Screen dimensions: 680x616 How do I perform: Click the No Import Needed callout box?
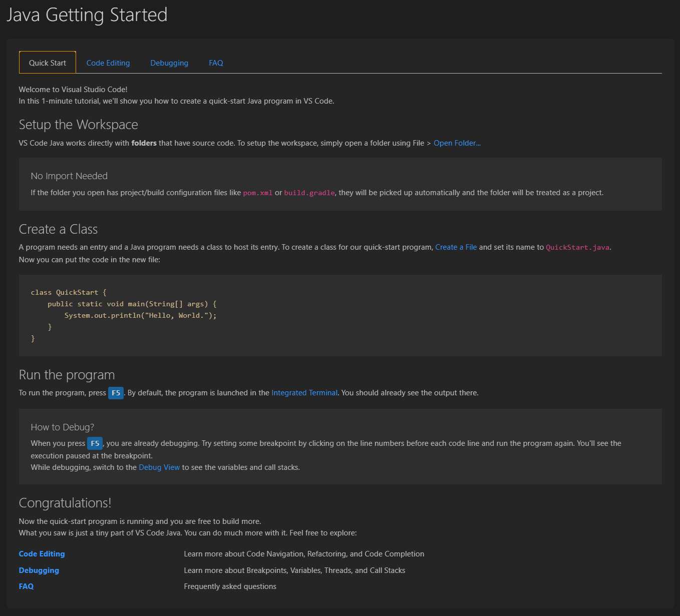341,184
